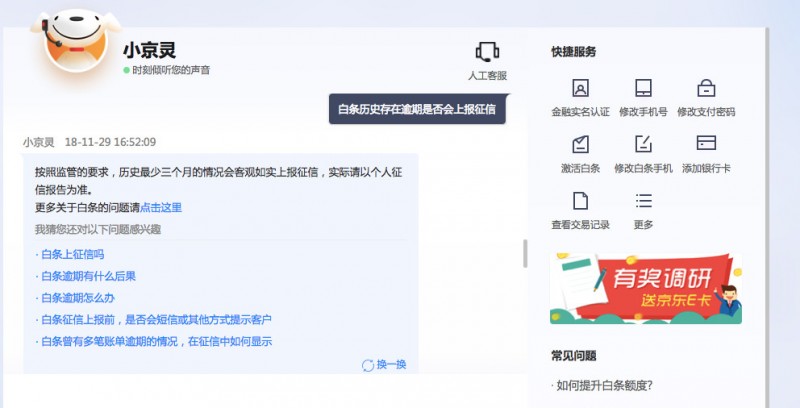Open 修改支付密码 lock icon

pyautogui.click(x=706, y=88)
